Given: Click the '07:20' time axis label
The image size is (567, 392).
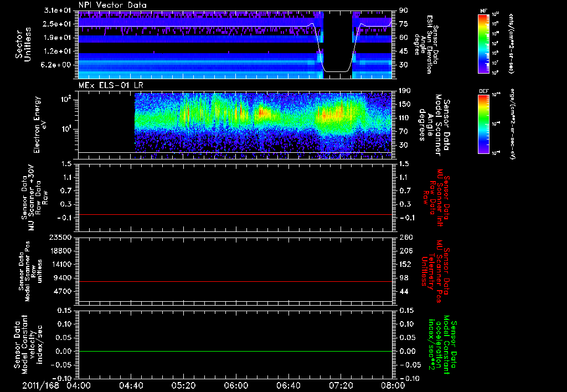Looking at the screenshot, I should tap(341, 385).
